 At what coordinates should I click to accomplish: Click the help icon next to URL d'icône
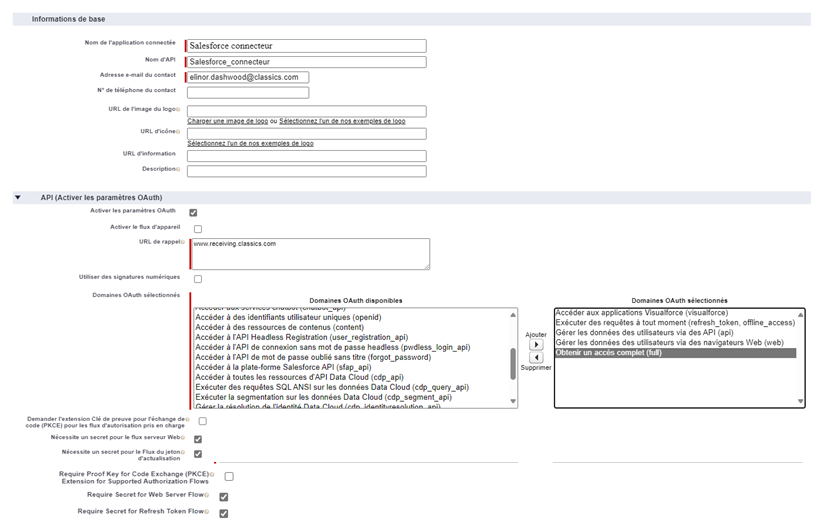[x=178, y=132]
